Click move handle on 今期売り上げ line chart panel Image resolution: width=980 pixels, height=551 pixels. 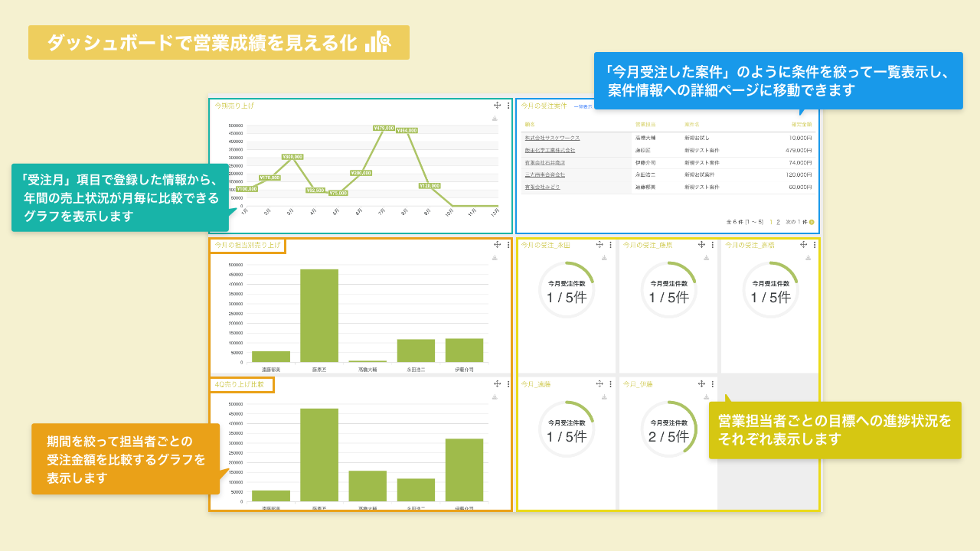[x=497, y=106]
